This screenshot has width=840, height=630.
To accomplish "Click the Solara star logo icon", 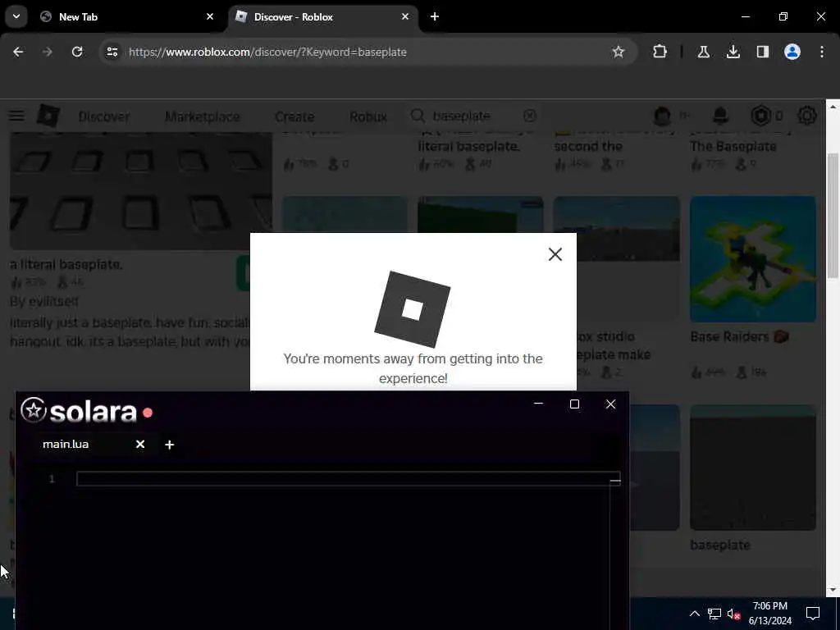I will click(x=34, y=411).
